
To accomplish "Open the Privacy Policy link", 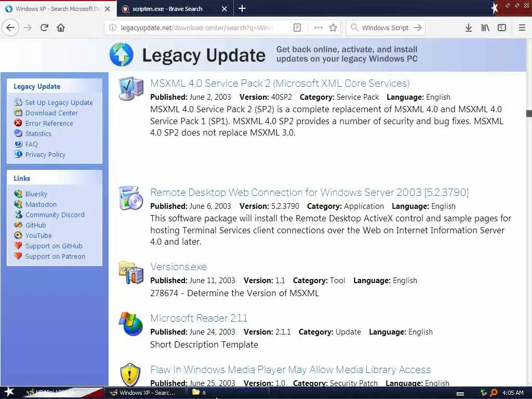I will pos(45,155).
